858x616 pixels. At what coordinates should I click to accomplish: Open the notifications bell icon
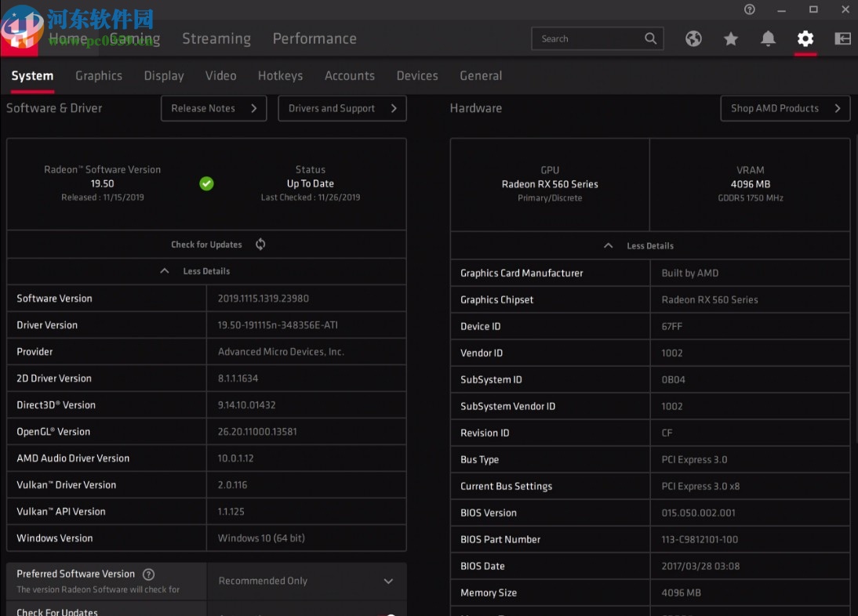768,38
